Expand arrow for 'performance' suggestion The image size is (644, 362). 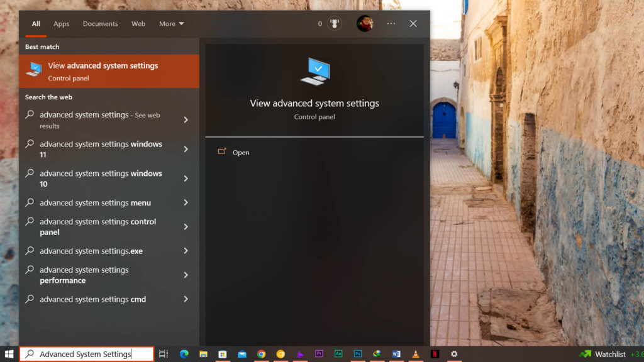(x=186, y=275)
